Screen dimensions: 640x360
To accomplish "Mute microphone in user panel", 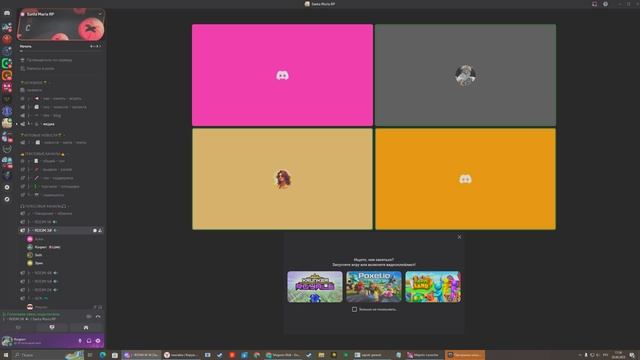I will [80, 341].
